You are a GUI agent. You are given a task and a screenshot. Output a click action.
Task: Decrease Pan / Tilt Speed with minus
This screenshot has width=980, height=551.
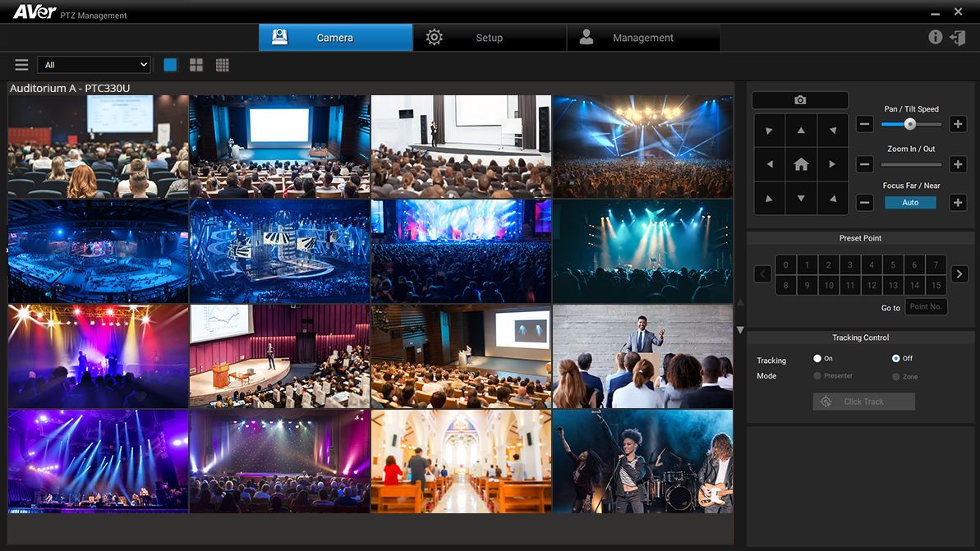864,124
